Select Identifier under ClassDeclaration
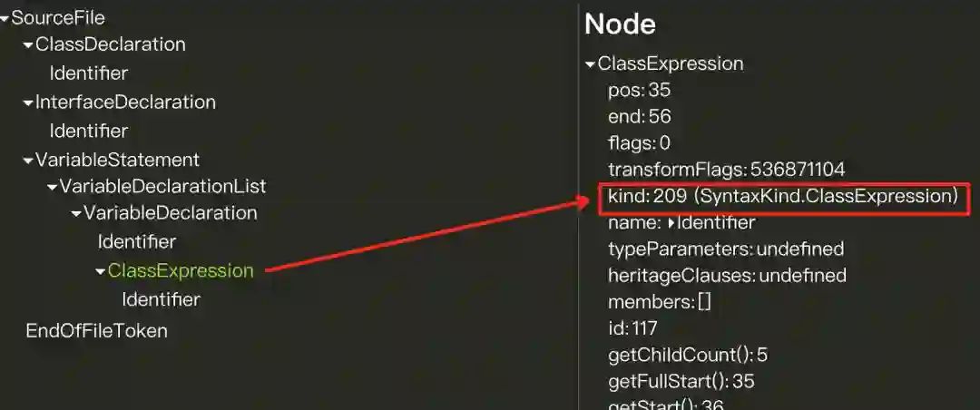 click(x=89, y=73)
